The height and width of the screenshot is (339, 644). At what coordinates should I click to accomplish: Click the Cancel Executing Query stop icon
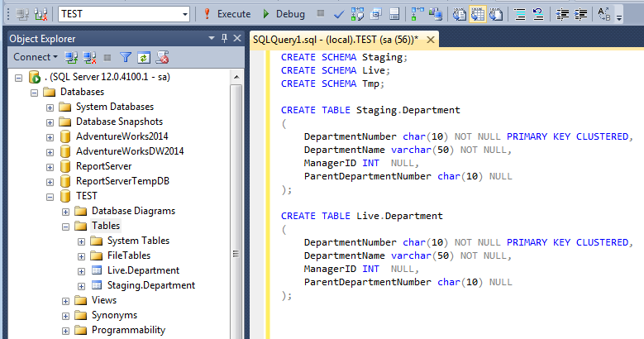(321, 13)
